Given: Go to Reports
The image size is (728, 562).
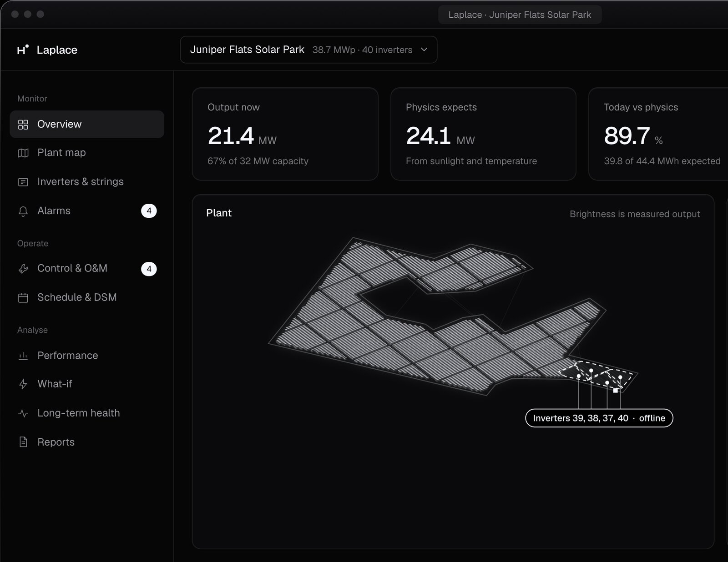Looking at the screenshot, I should 56,442.
